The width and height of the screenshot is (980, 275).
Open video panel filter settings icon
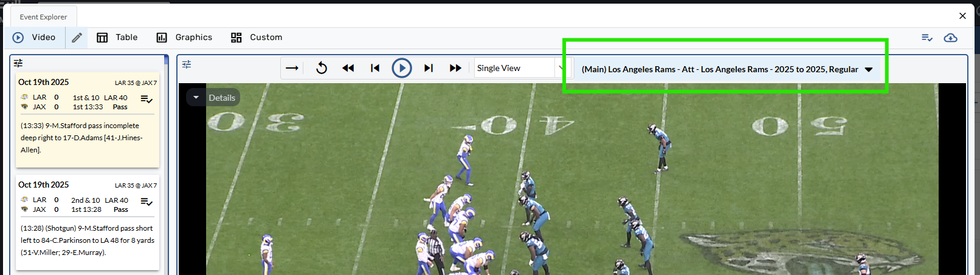187,64
